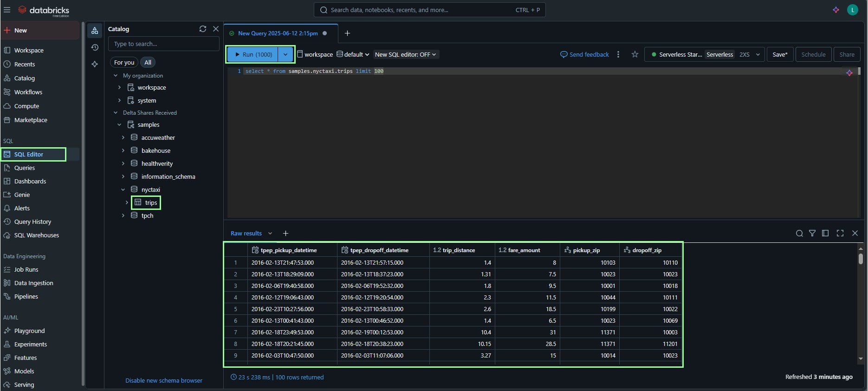The width and height of the screenshot is (868, 391).
Task: Open Catalog in left navigation
Action: point(25,78)
